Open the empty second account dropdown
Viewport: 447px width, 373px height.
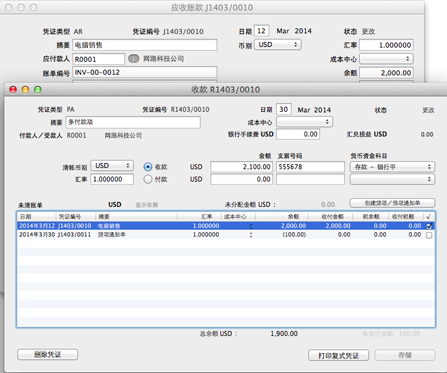[392, 179]
